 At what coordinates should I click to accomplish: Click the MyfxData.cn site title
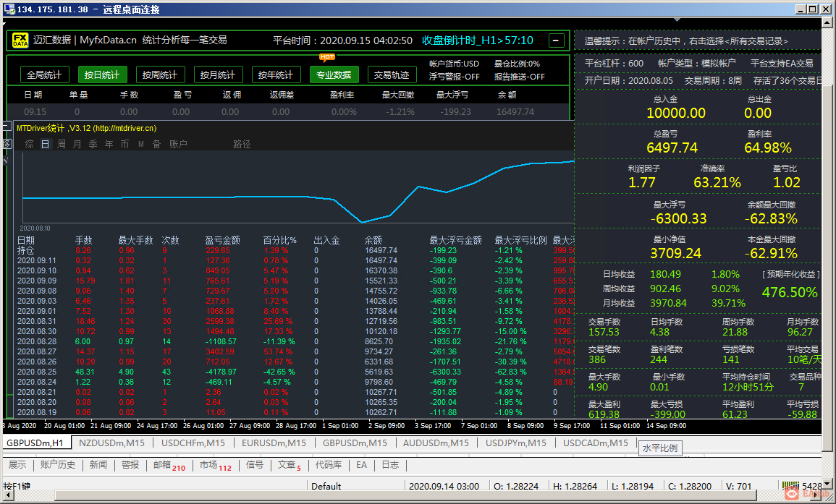click(109, 40)
